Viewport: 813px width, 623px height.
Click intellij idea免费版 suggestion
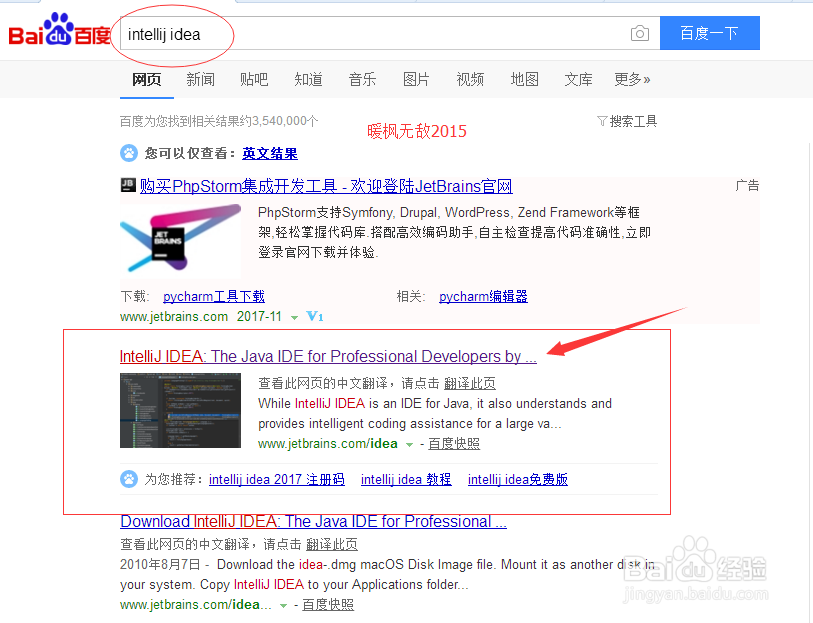tap(518, 479)
